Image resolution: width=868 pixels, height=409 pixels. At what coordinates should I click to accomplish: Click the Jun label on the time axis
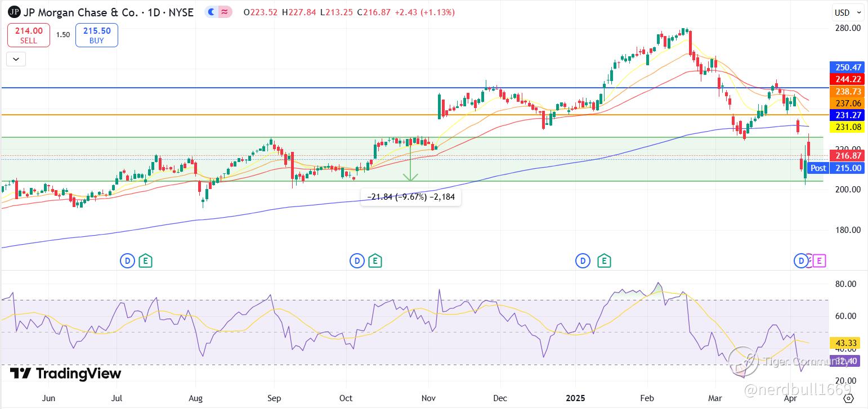[49, 398]
